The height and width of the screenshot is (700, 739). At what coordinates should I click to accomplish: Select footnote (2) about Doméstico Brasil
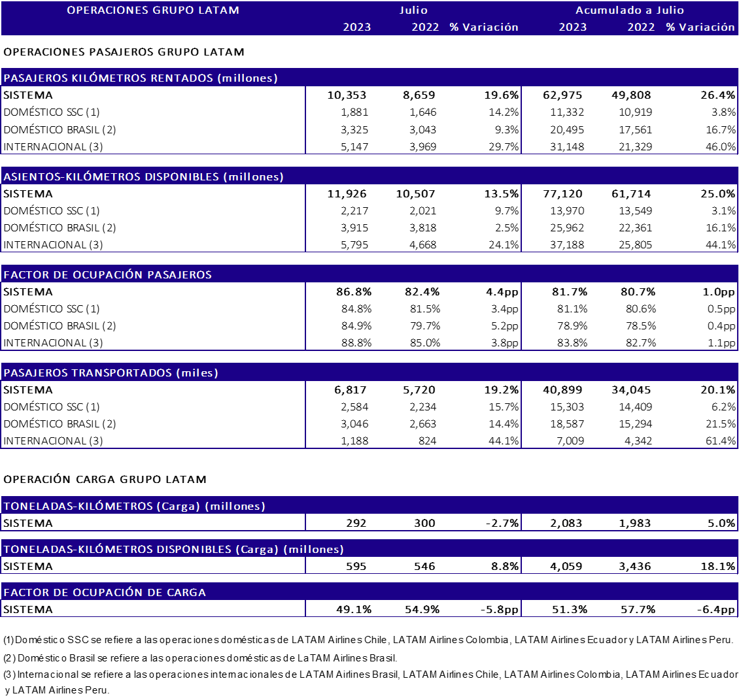(200, 658)
